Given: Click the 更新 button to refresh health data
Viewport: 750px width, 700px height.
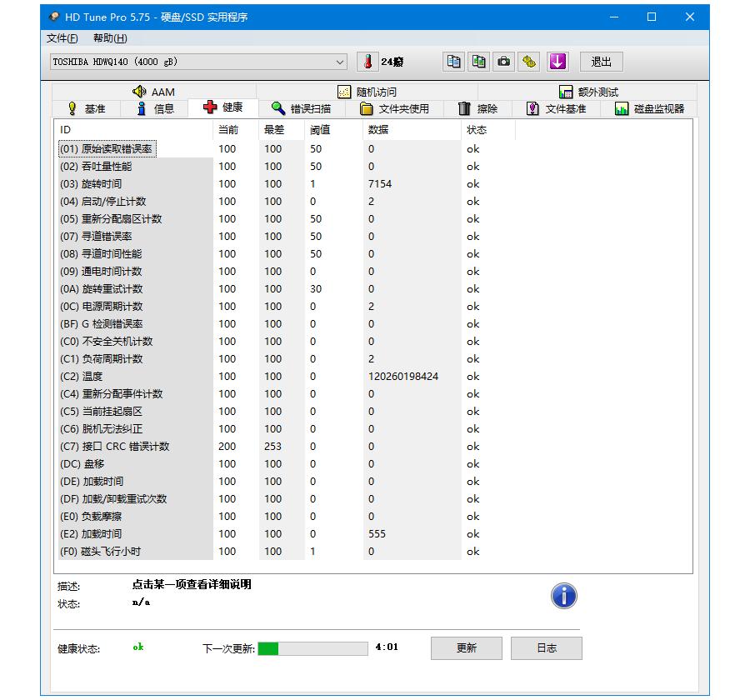Looking at the screenshot, I should [x=466, y=648].
